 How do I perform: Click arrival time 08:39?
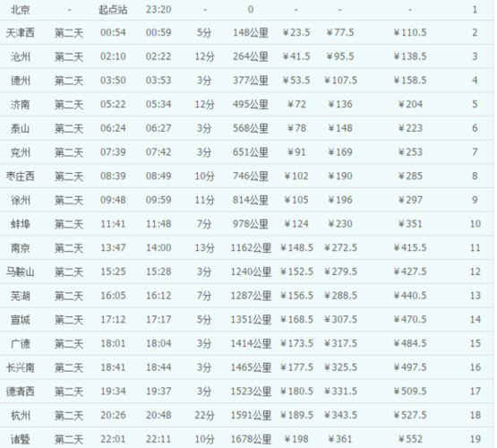tap(113, 177)
